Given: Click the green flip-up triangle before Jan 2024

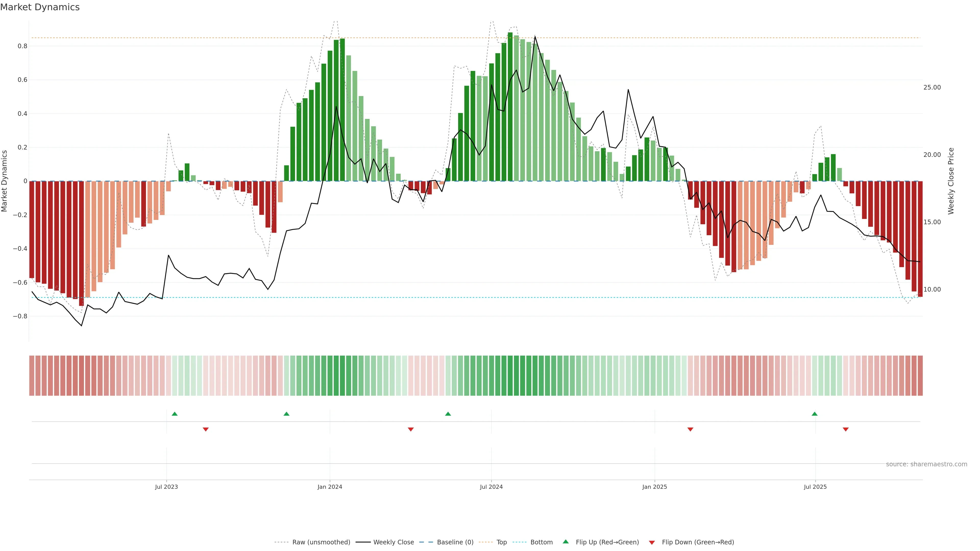Looking at the screenshot, I should click(x=286, y=414).
